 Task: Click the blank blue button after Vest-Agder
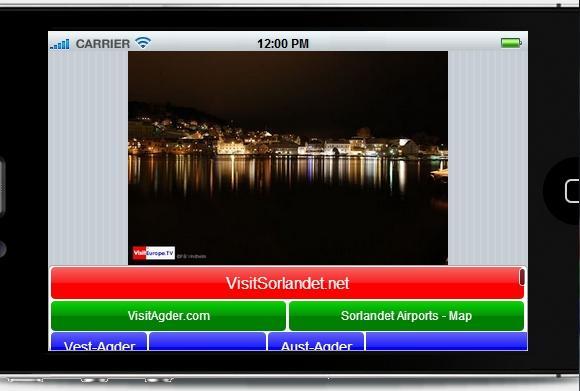[x=208, y=341]
